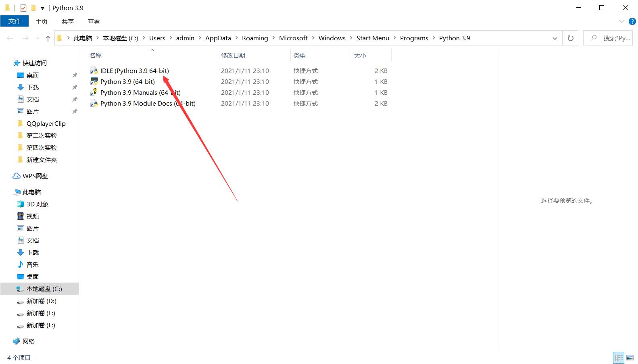Open the QQplayerClip folder
Image resolution: width=638 pixels, height=364 pixels.
pyautogui.click(x=46, y=124)
